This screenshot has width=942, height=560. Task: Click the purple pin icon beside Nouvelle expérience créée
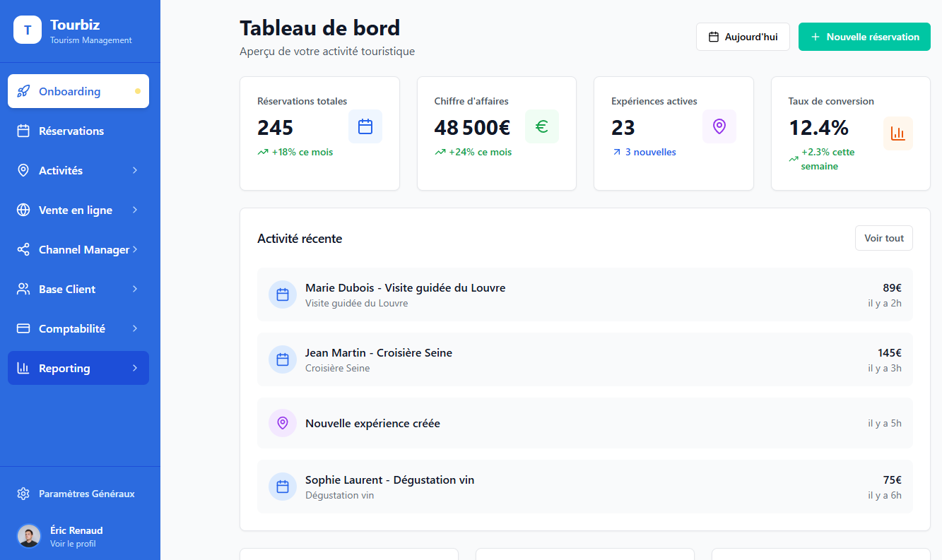pyautogui.click(x=283, y=423)
